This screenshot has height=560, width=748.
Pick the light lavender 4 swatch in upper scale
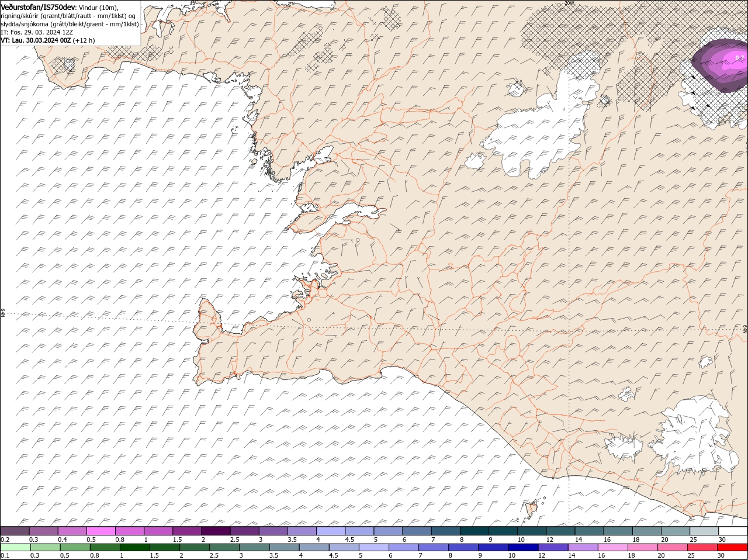(x=331, y=531)
